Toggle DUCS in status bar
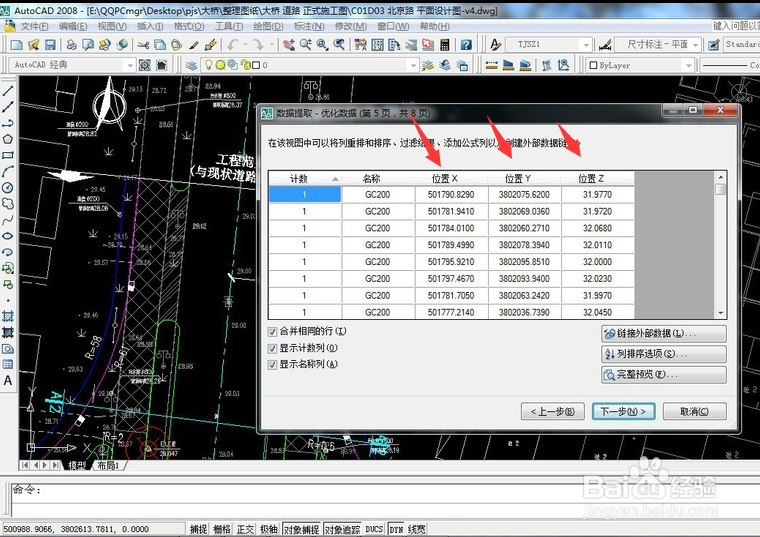Image resolution: width=760 pixels, height=537 pixels. (374, 529)
